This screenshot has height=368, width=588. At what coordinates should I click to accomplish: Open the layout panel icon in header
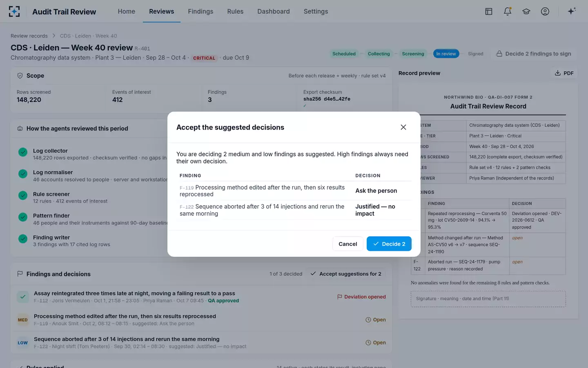[488, 11]
